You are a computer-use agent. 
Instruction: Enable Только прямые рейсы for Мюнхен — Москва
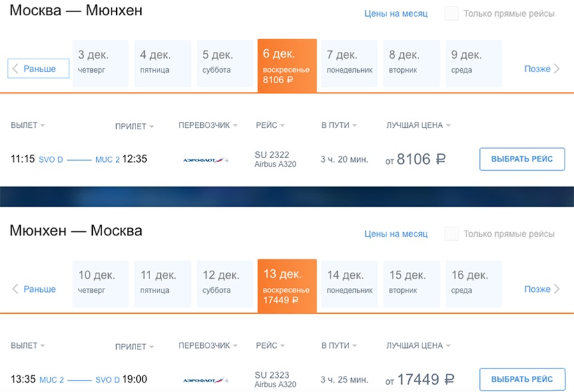(x=452, y=234)
